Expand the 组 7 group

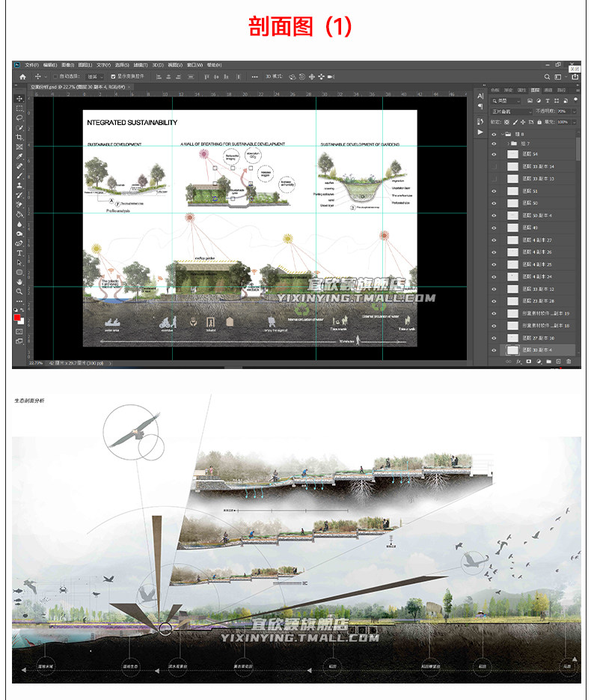508,144
